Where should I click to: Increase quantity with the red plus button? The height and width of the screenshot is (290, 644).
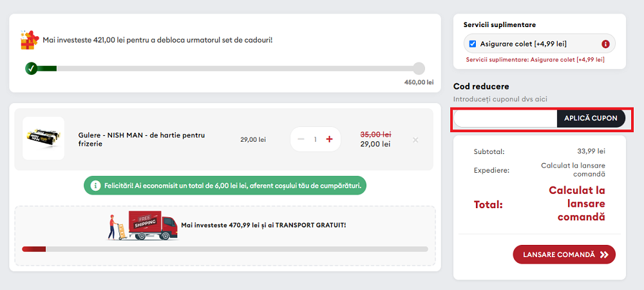coord(329,139)
